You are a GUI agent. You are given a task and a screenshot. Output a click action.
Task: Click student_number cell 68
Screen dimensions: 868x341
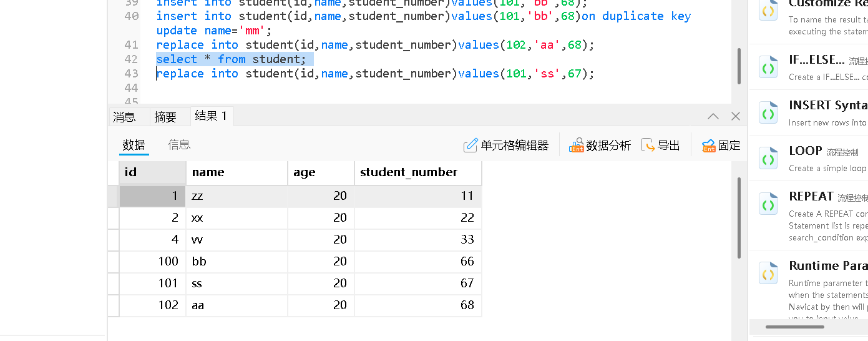418,305
